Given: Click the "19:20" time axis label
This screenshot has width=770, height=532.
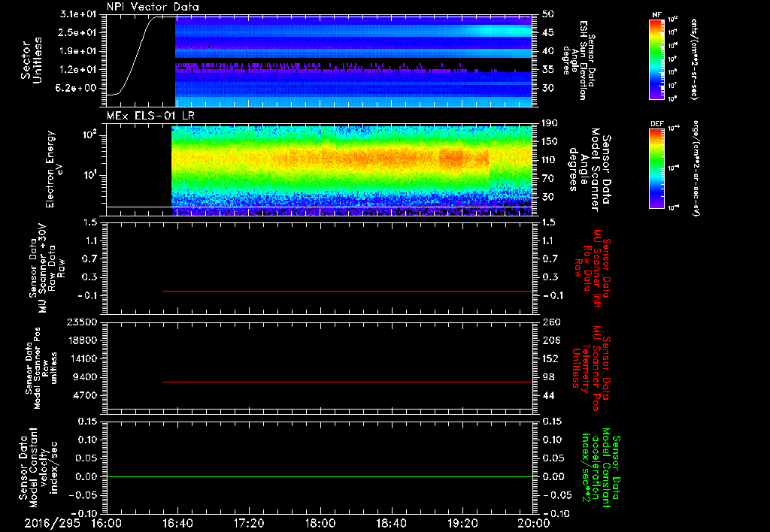Looking at the screenshot, I should [462, 523].
